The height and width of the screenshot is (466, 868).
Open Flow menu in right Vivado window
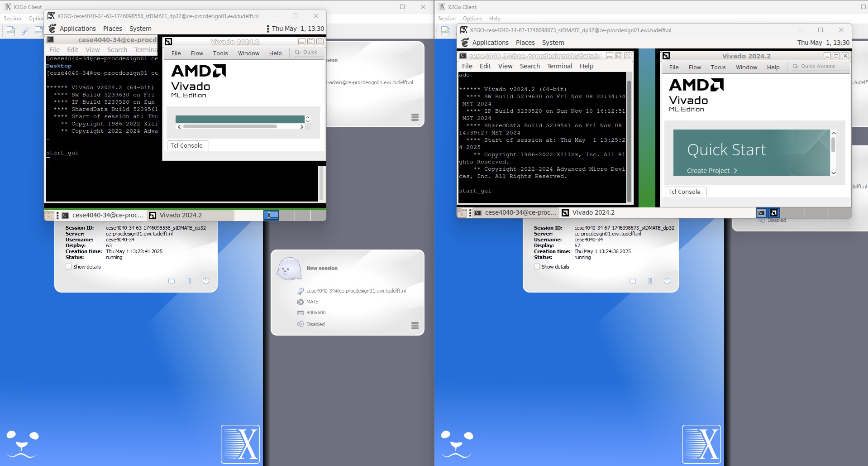pos(695,67)
